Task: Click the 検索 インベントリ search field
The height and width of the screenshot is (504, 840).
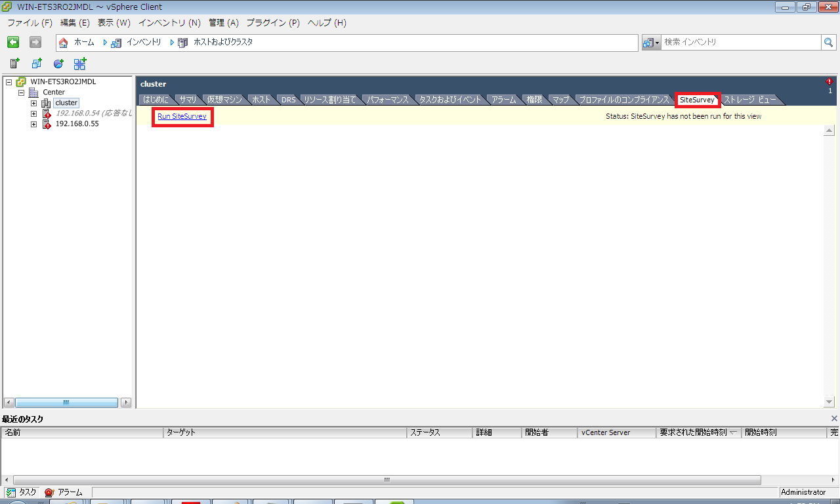Action: [740, 42]
